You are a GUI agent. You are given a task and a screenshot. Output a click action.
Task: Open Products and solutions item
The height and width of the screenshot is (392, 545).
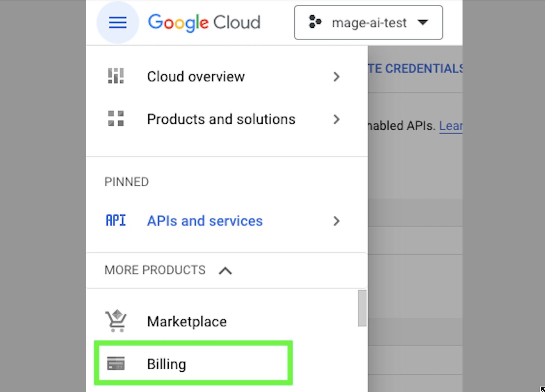pyautogui.click(x=227, y=119)
